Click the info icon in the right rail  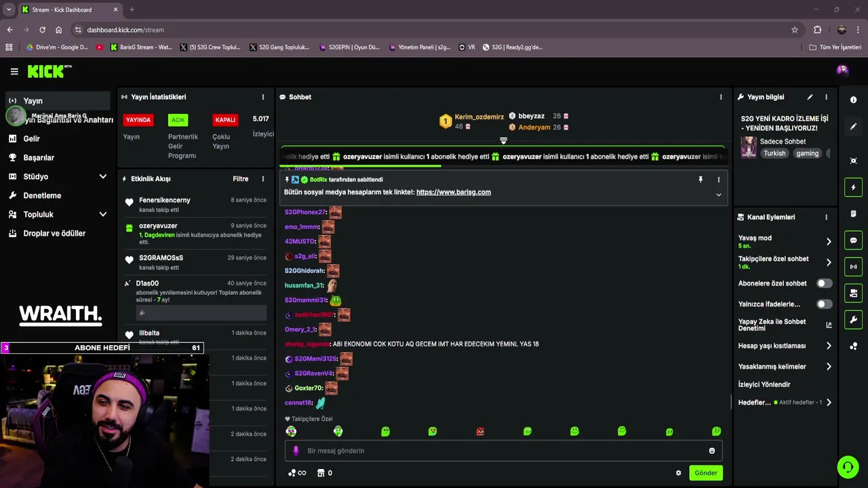tap(854, 100)
